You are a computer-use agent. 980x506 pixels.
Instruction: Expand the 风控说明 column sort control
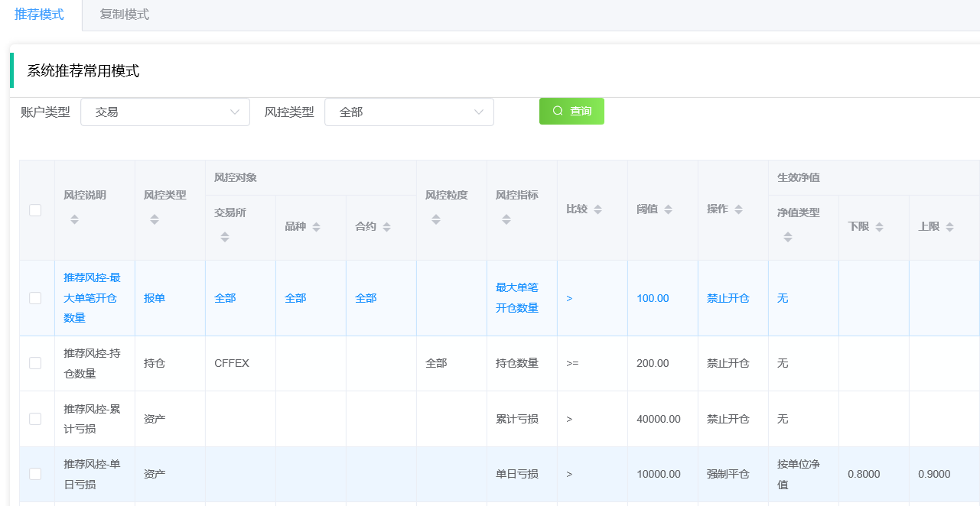(x=74, y=219)
